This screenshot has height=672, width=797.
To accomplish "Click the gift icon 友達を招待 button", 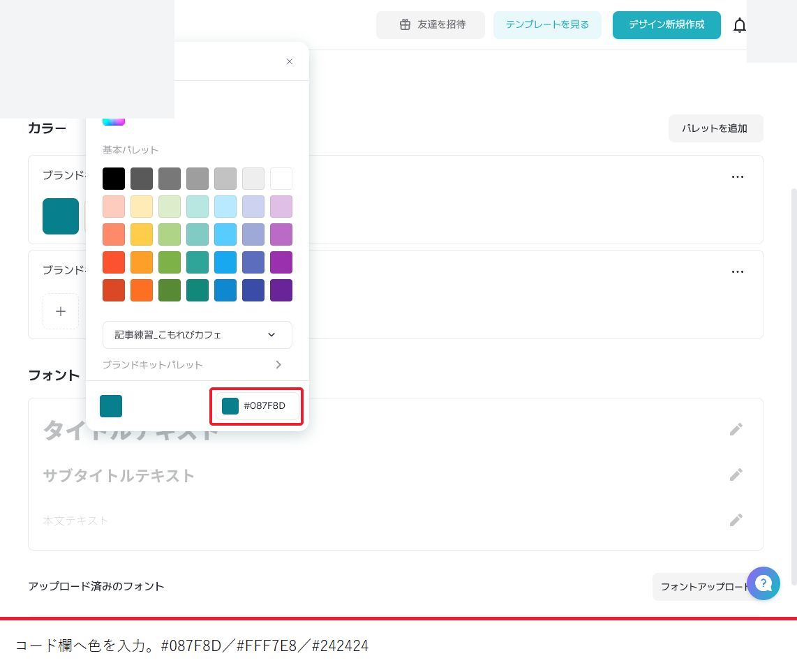I will 431,25.
